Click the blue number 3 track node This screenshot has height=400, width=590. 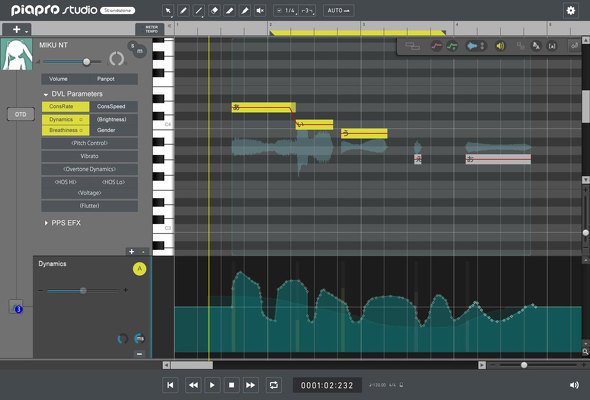(18, 309)
